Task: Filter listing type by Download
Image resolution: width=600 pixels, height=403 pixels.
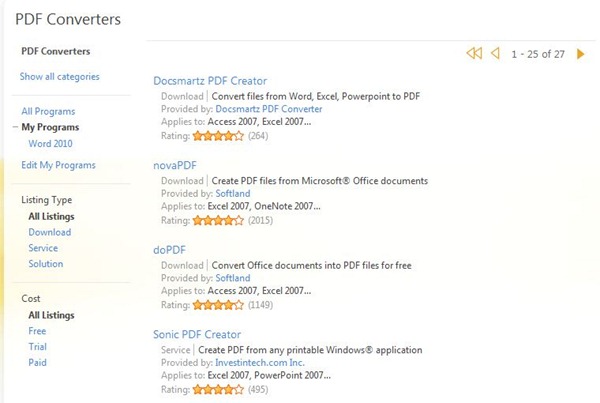Action: point(49,232)
